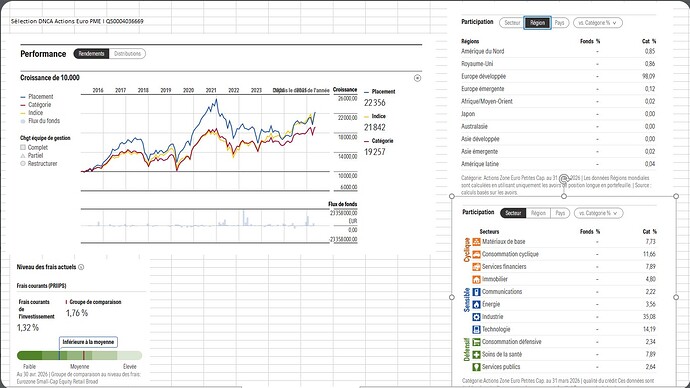Image resolution: width=690 pixels, height=388 pixels.
Task: Switch to the Distributions tab
Action: coord(127,54)
